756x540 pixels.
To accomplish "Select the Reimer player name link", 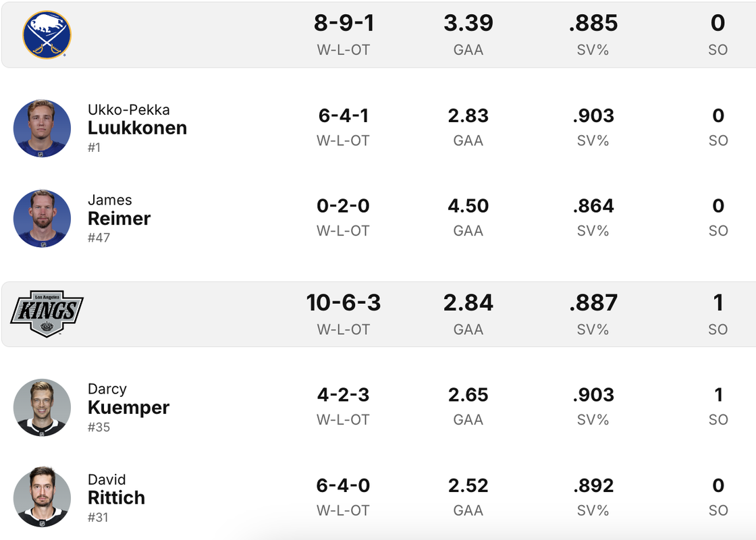I will (119, 219).
